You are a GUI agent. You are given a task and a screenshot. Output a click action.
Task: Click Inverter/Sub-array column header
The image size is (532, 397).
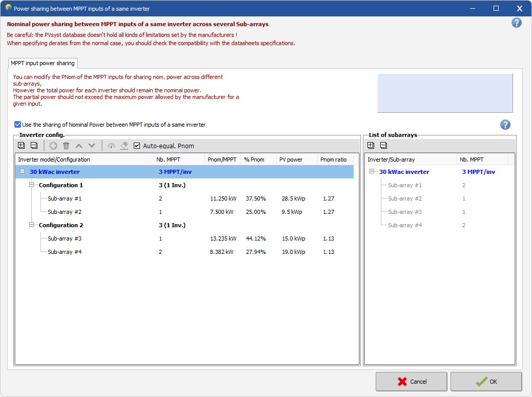pos(411,160)
